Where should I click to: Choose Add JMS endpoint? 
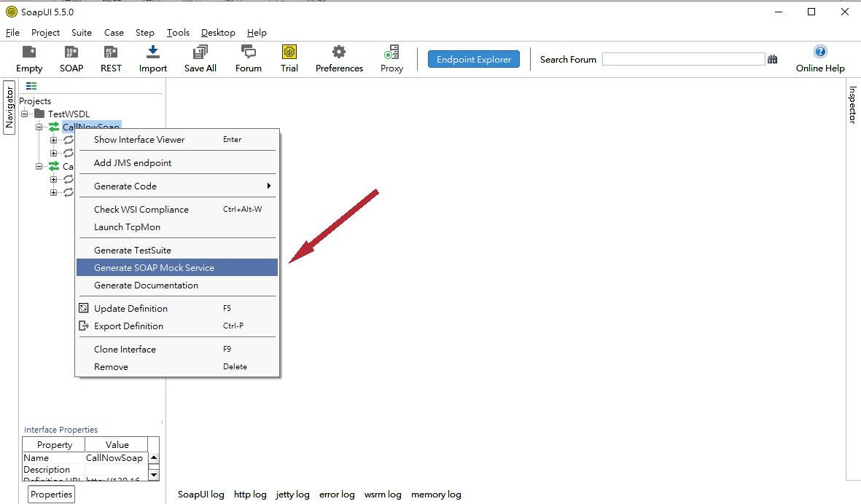tap(177, 163)
